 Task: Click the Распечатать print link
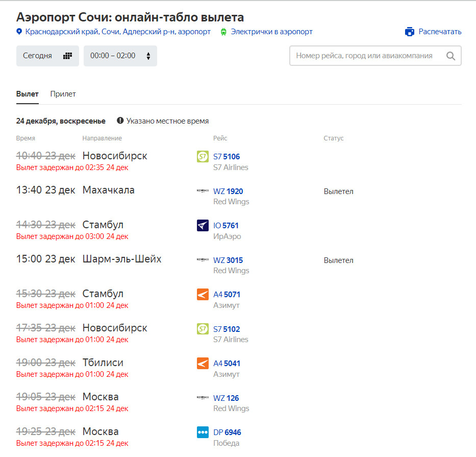[x=440, y=32]
